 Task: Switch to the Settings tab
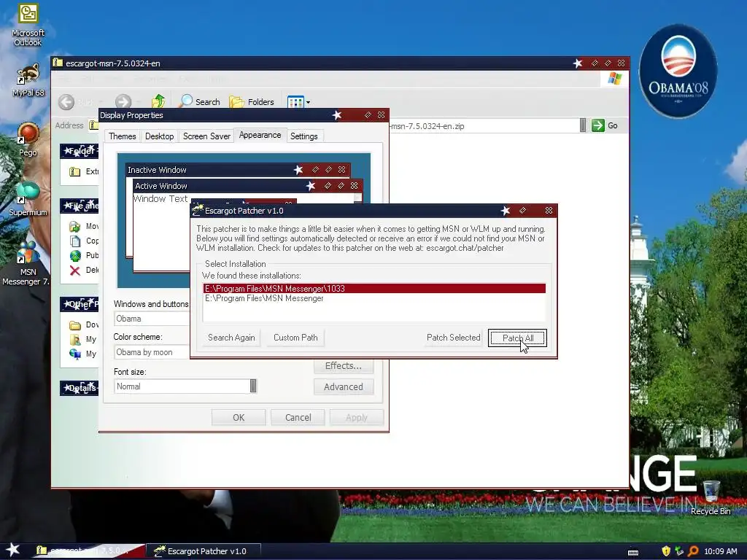pos(304,136)
